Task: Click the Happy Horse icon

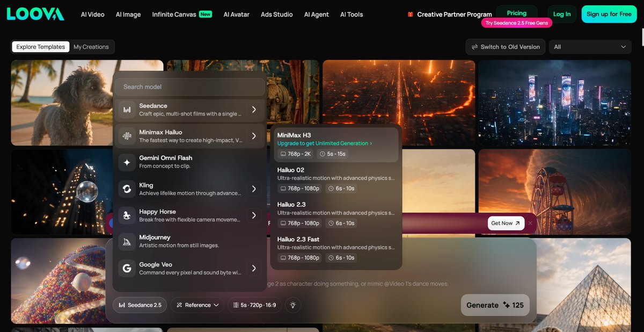Action: [x=127, y=215]
